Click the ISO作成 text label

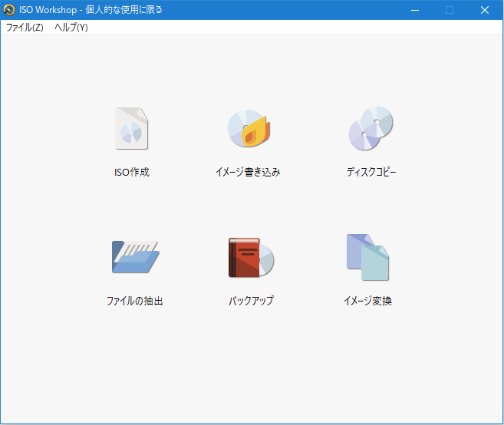coord(132,173)
